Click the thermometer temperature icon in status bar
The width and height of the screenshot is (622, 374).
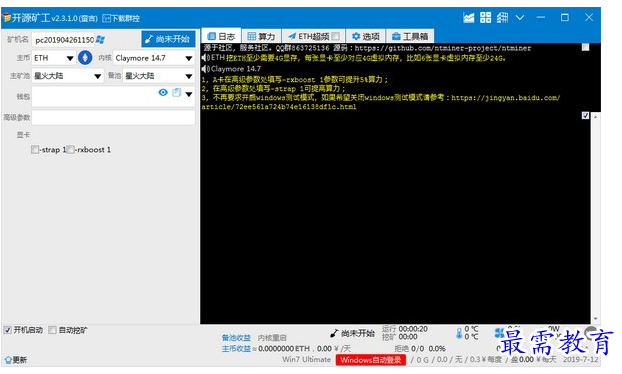coord(459,333)
